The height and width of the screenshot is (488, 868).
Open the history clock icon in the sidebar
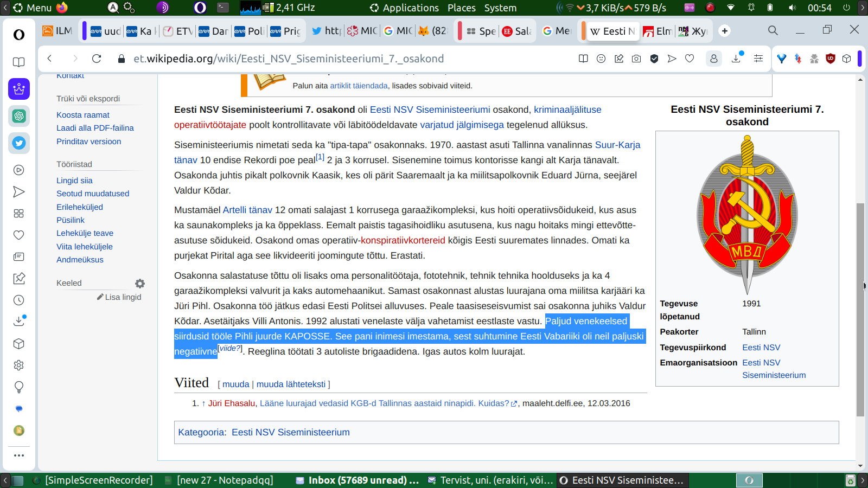tap(19, 300)
